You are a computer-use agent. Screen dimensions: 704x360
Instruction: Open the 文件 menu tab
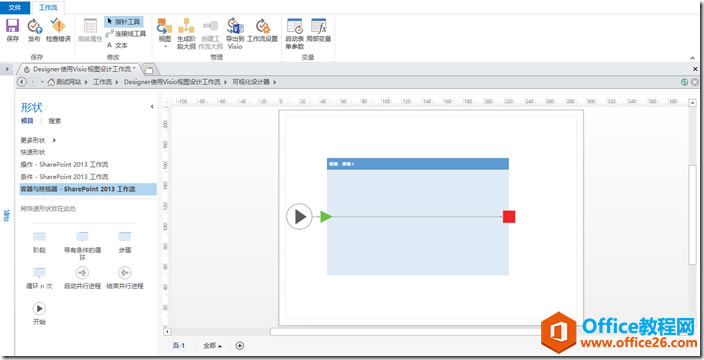pyautogui.click(x=15, y=7)
